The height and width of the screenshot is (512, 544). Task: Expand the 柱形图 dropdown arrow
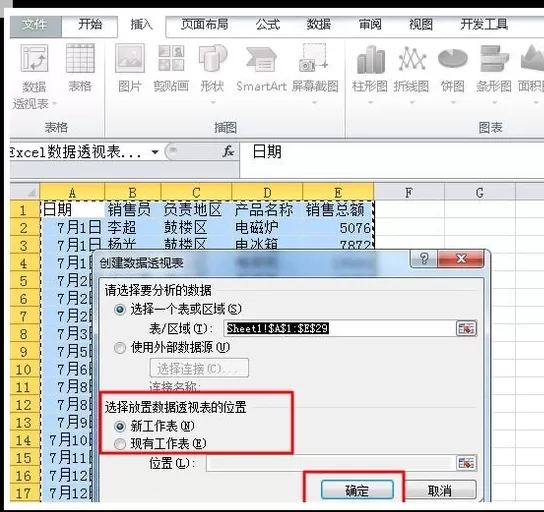371,102
